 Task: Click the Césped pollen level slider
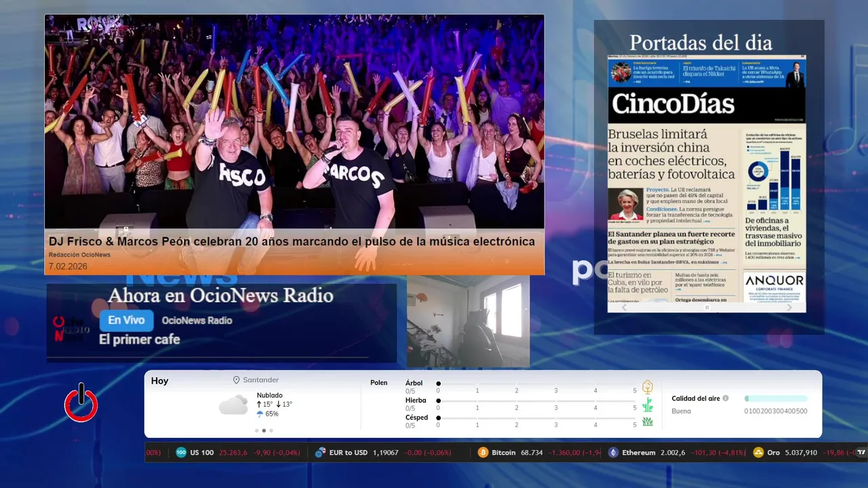pos(536,418)
